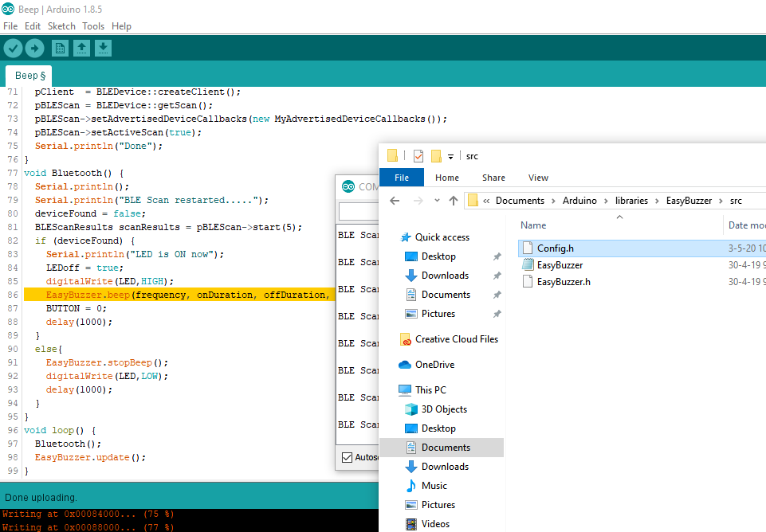Click the Done uploading status message
This screenshot has width=766, height=532.
(41, 498)
